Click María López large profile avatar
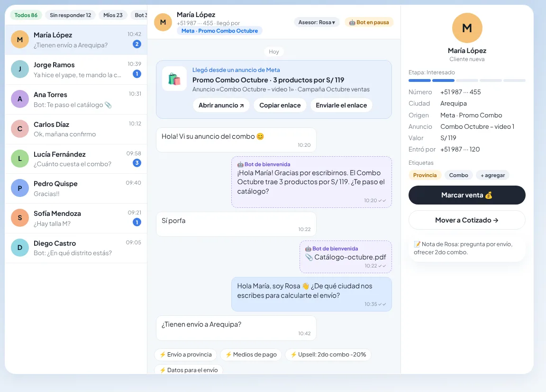Image resolution: width=546 pixels, height=392 pixels. pos(467,28)
